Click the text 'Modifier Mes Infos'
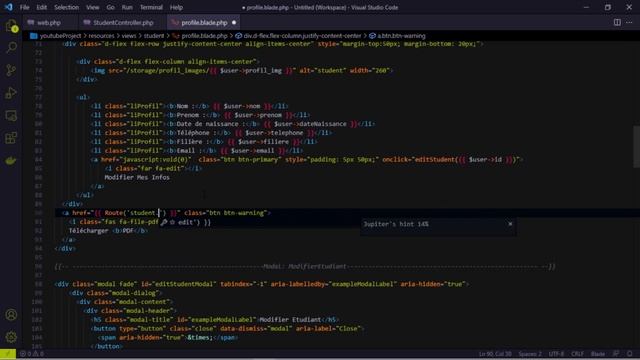Image resolution: width=640 pixels, height=360 pixels. [137, 178]
